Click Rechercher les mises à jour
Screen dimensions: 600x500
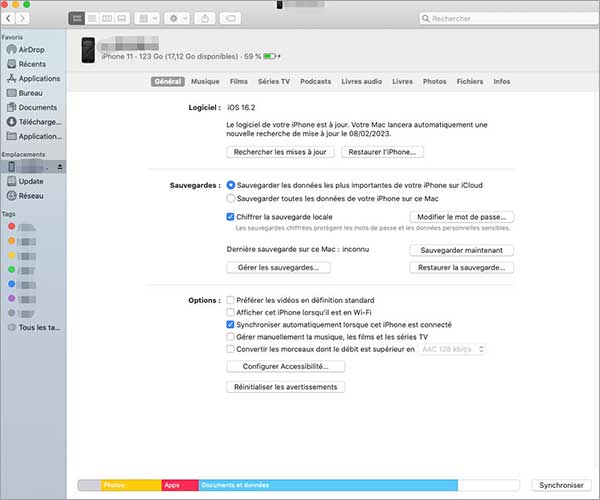pyautogui.click(x=280, y=152)
